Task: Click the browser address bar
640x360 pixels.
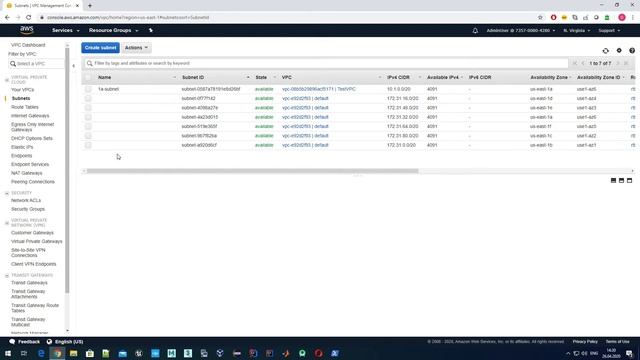Action: [x=286, y=18]
